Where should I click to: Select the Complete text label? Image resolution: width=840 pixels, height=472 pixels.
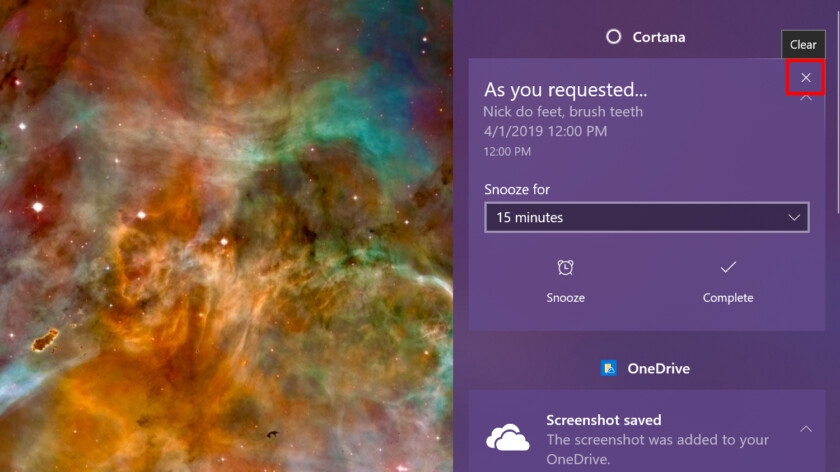tap(728, 298)
